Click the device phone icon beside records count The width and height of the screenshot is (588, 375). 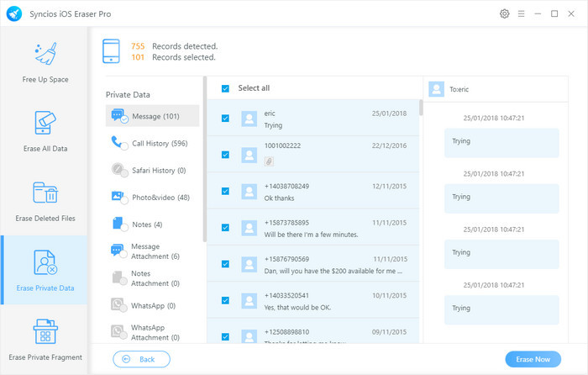[111, 51]
